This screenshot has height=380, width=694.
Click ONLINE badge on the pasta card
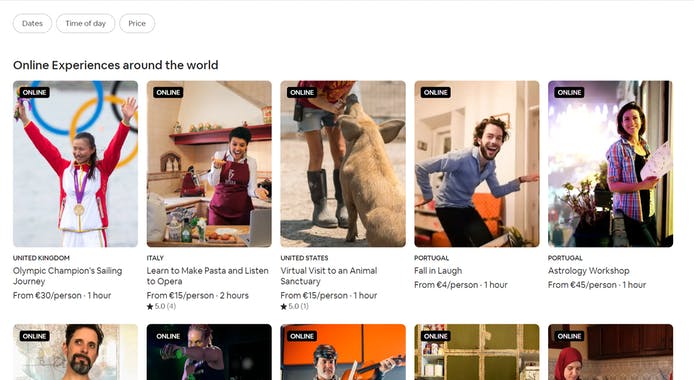[168, 92]
